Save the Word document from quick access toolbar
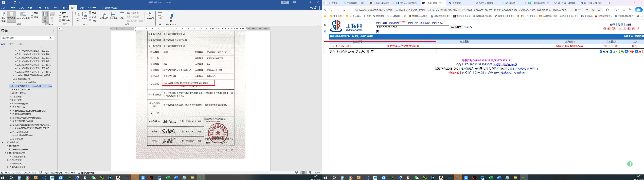644x180 pixels. [x=4, y=3]
